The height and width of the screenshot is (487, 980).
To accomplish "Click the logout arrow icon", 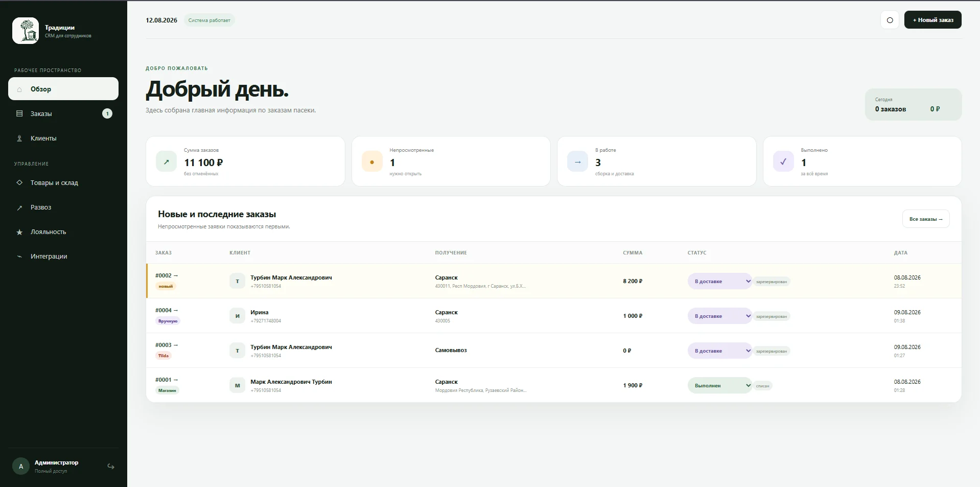I will (x=111, y=467).
